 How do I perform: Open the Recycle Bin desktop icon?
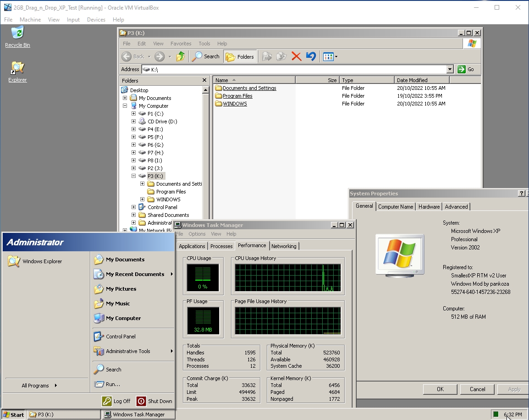click(x=17, y=37)
